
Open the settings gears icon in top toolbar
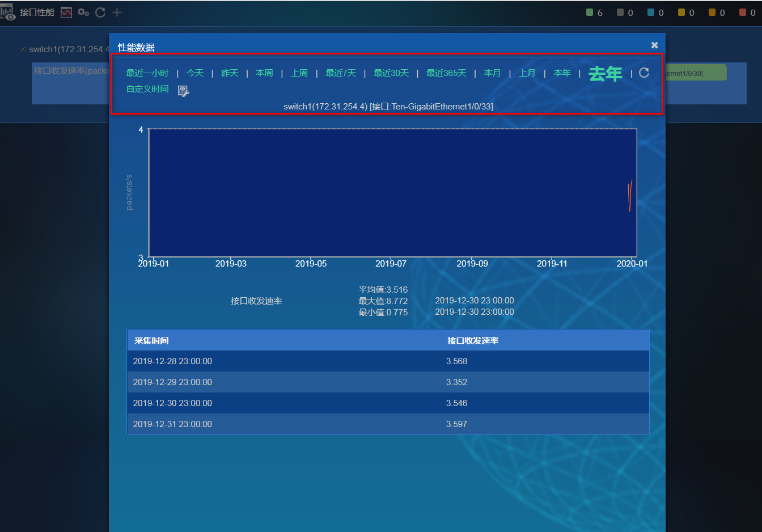pos(83,12)
